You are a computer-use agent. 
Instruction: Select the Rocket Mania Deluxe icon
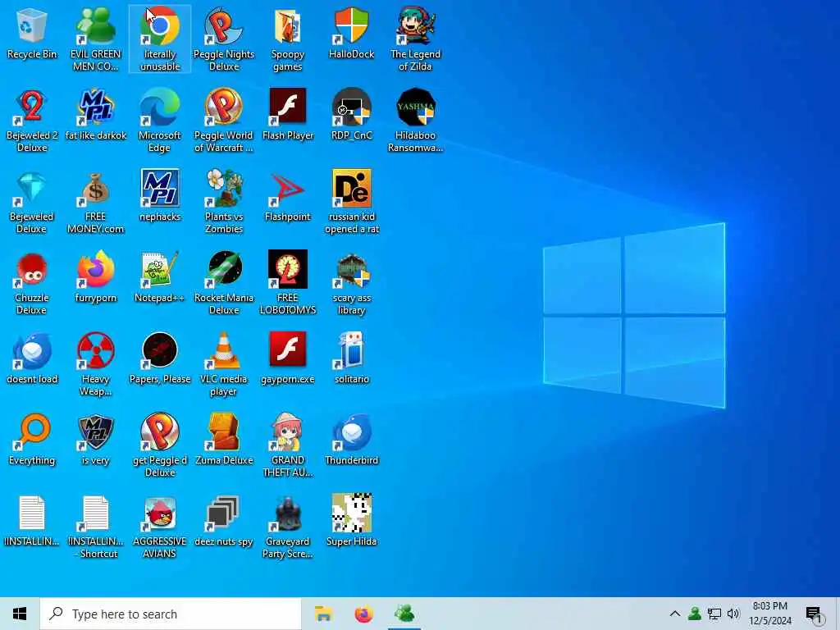[x=223, y=283]
